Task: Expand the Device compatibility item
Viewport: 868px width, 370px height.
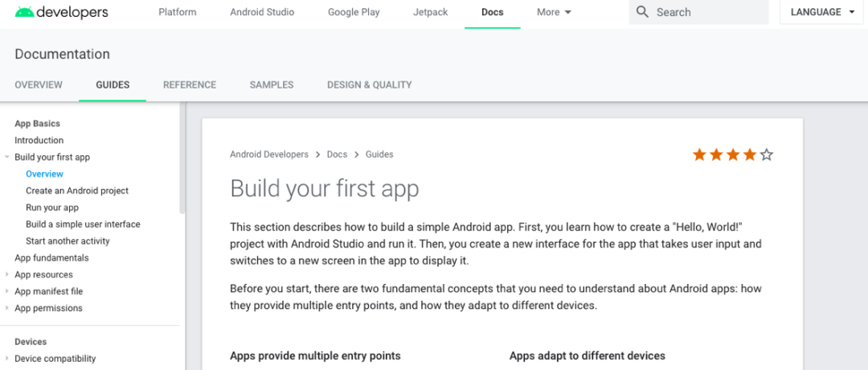Action: pyautogui.click(x=6, y=359)
